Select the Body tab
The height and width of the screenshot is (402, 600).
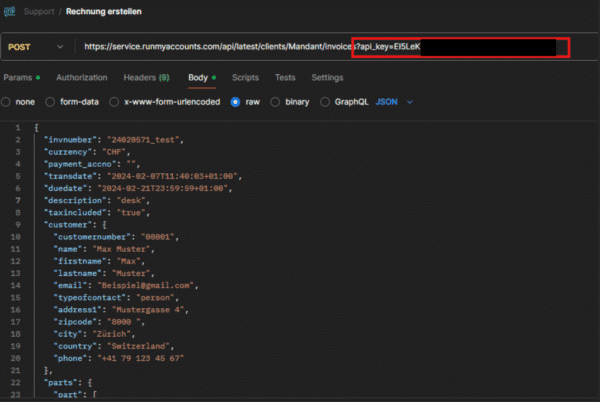(x=198, y=77)
